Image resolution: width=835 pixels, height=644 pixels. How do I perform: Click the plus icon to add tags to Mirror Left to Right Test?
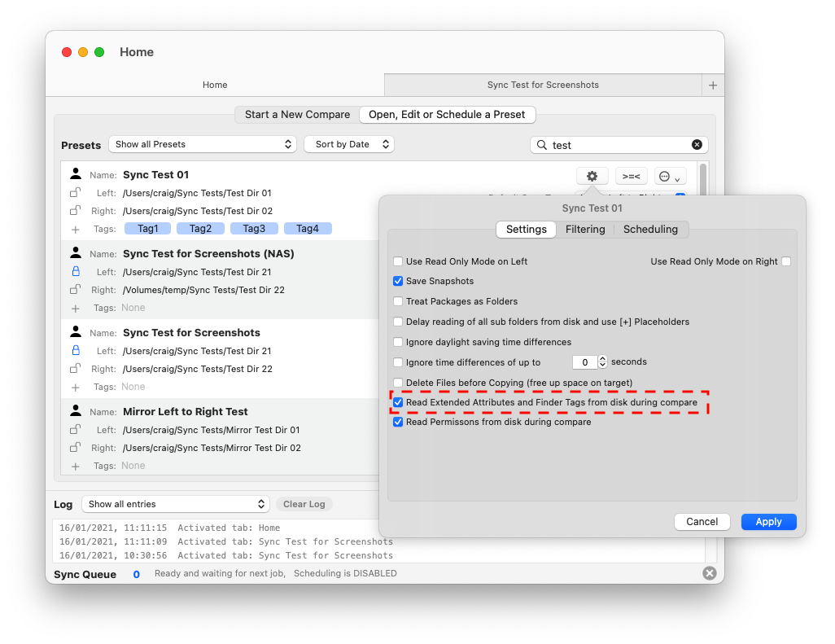tap(76, 466)
